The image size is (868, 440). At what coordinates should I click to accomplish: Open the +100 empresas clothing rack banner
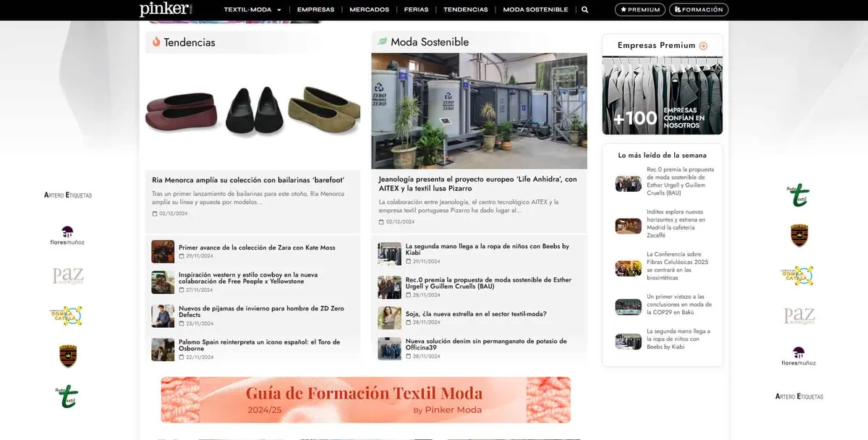[662, 96]
